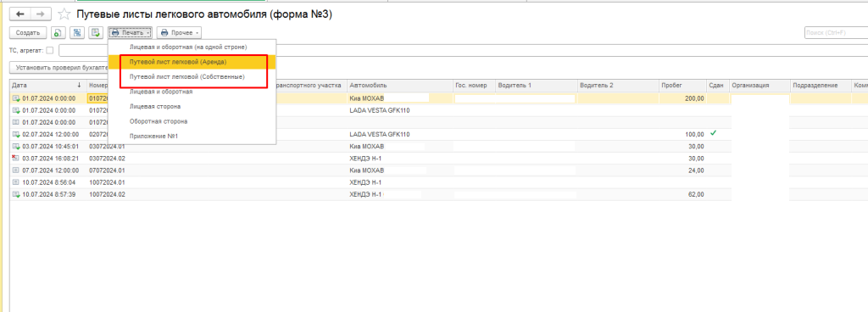The width and height of the screenshot is (868, 312).
Task: Go back with the left arrow button
Action: tap(20, 14)
